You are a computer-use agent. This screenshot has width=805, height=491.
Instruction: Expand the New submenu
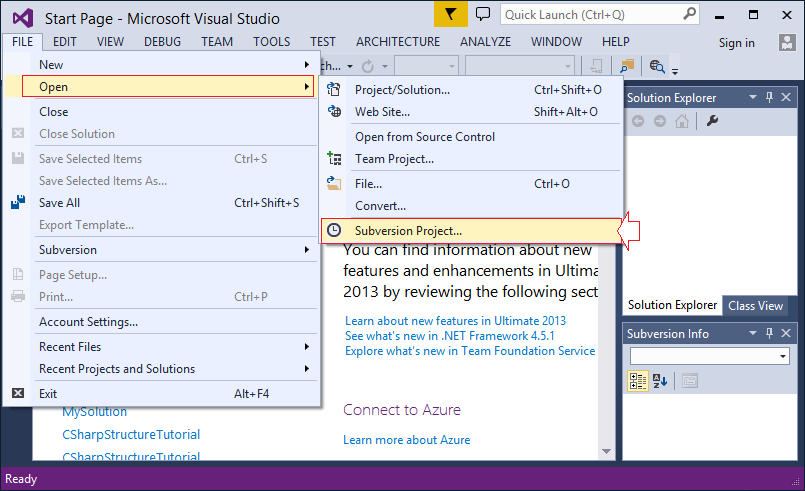[306, 65]
